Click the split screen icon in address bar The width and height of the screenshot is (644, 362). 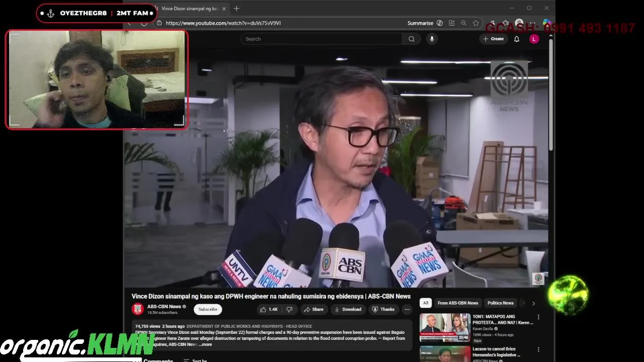pyautogui.click(x=451, y=23)
